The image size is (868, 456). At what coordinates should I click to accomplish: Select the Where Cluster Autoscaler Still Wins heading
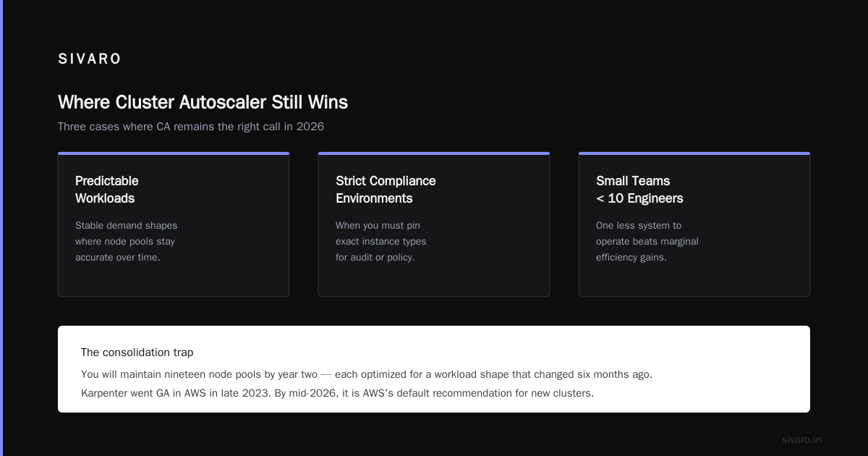[x=203, y=102]
